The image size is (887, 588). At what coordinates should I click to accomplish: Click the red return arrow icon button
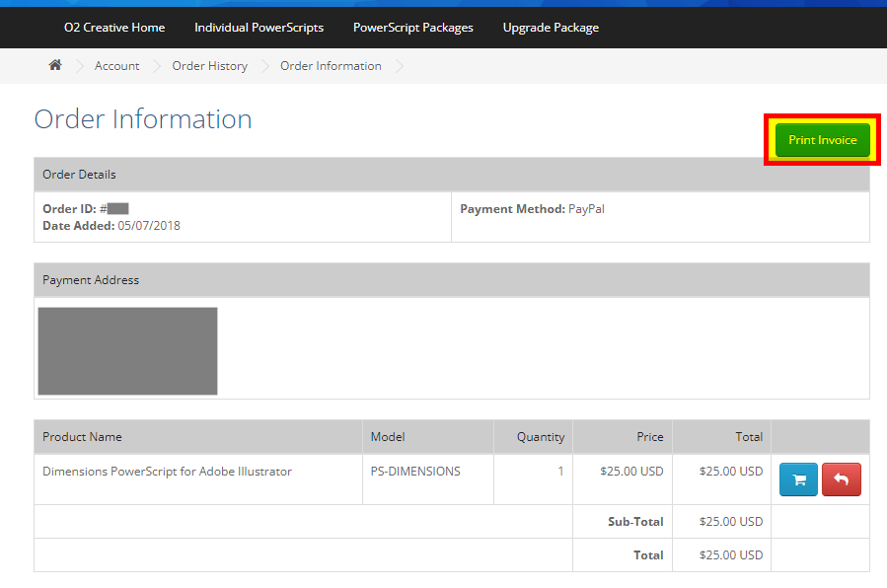(841, 479)
